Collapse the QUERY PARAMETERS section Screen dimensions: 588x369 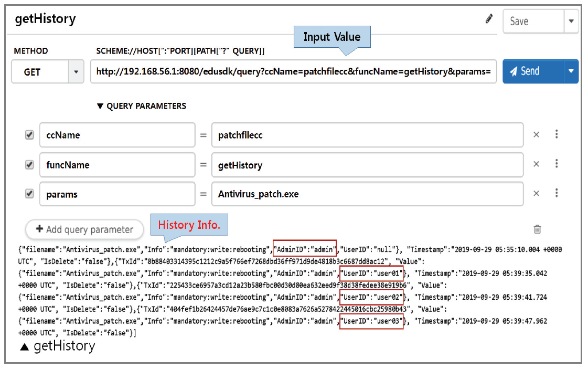[x=101, y=106]
